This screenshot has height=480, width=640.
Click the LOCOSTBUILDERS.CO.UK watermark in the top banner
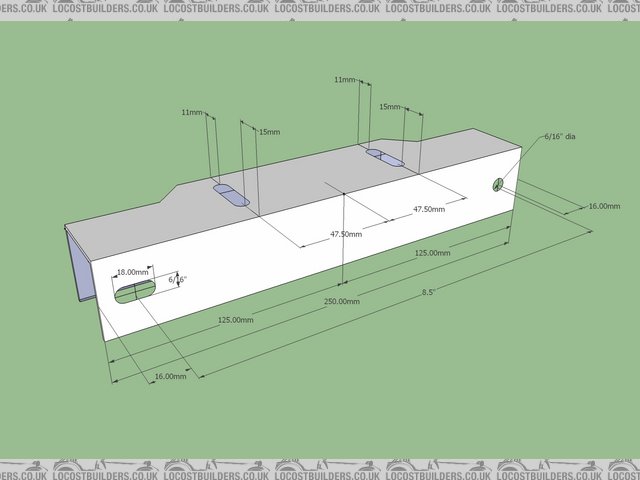coord(320,7)
